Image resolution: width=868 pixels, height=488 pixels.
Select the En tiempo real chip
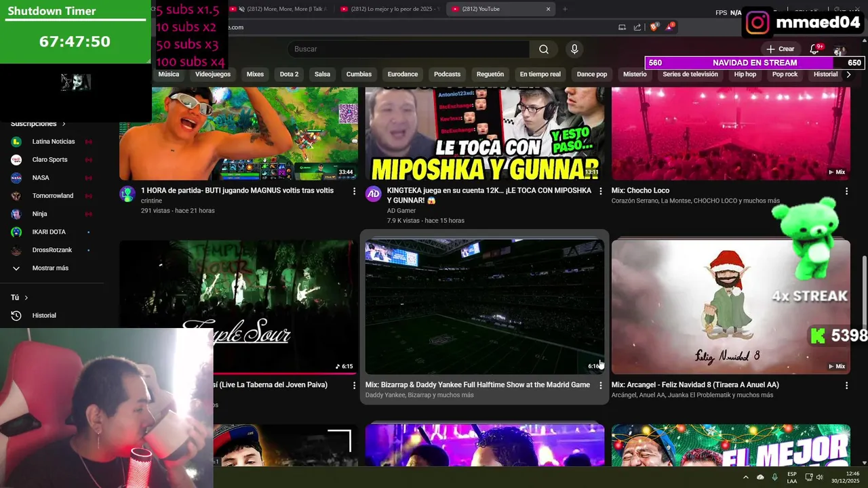(x=540, y=75)
